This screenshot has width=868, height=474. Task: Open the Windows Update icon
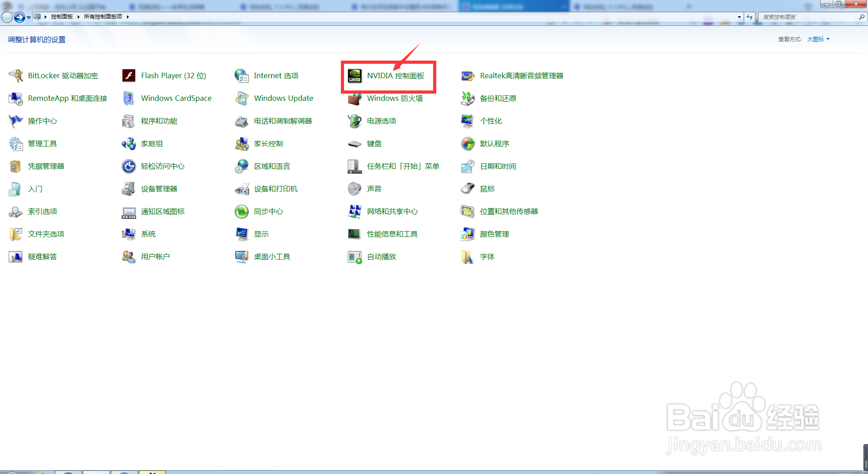[x=242, y=98]
